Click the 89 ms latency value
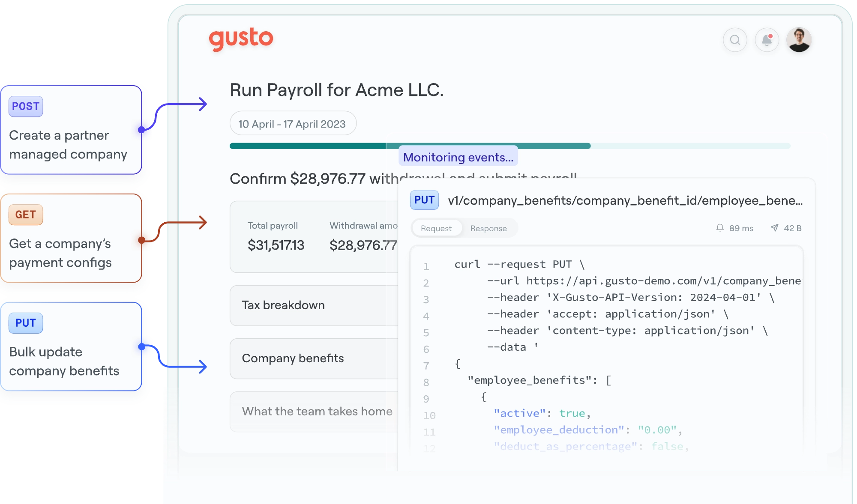Viewport: 857px width, 504px height. (x=741, y=228)
